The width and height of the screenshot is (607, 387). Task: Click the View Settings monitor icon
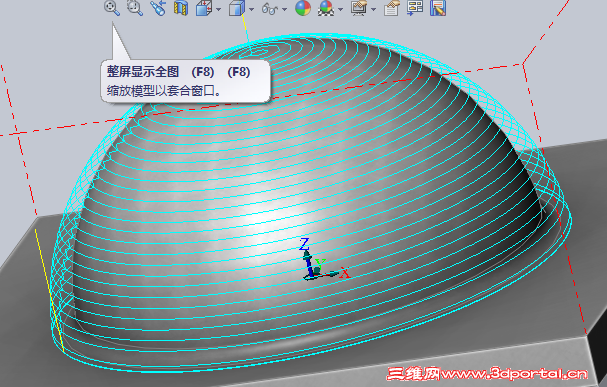(x=359, y=8)
